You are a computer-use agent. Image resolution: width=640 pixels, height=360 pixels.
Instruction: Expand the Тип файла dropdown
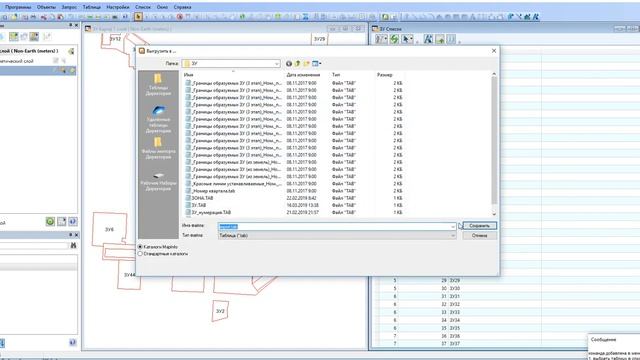pyautogui.click(x=453, y=236)
